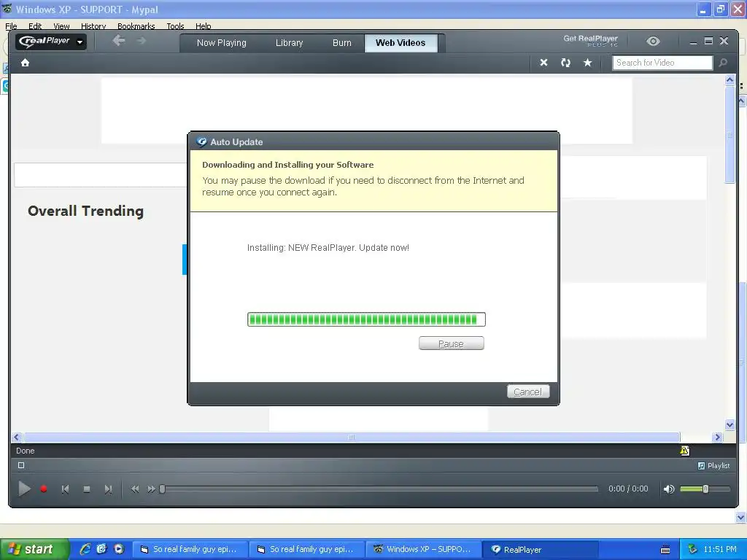Launch media player quick launch icon
Image resolution: width=747 pixels, height=560 pixels.
point(119,549)
